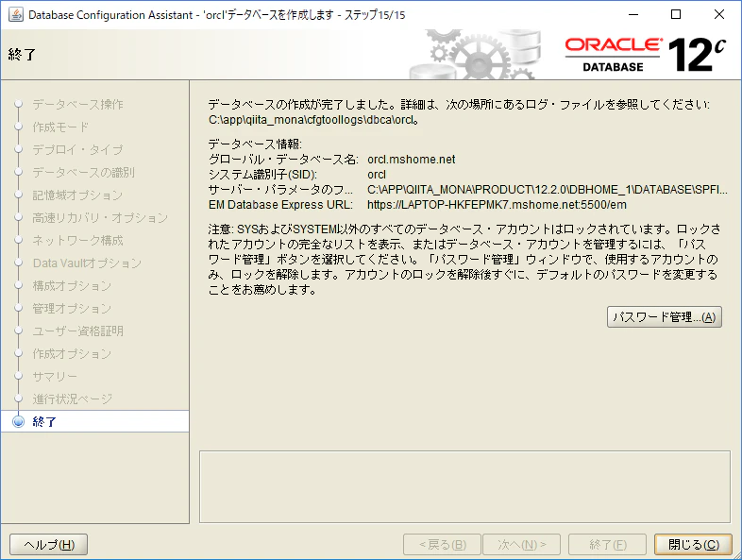Select the 管理オプション step
The width and height of the screenshot is (742, 560).
click(x=72, y=309)
